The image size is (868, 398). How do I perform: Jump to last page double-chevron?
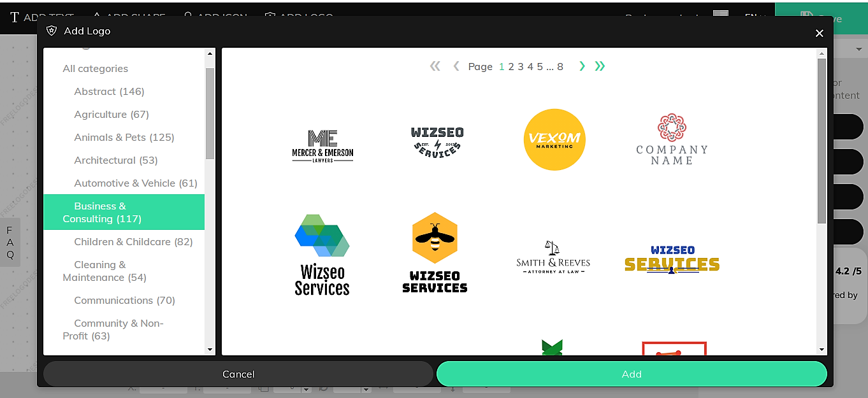pyautogui.click(x=600, y=66)
